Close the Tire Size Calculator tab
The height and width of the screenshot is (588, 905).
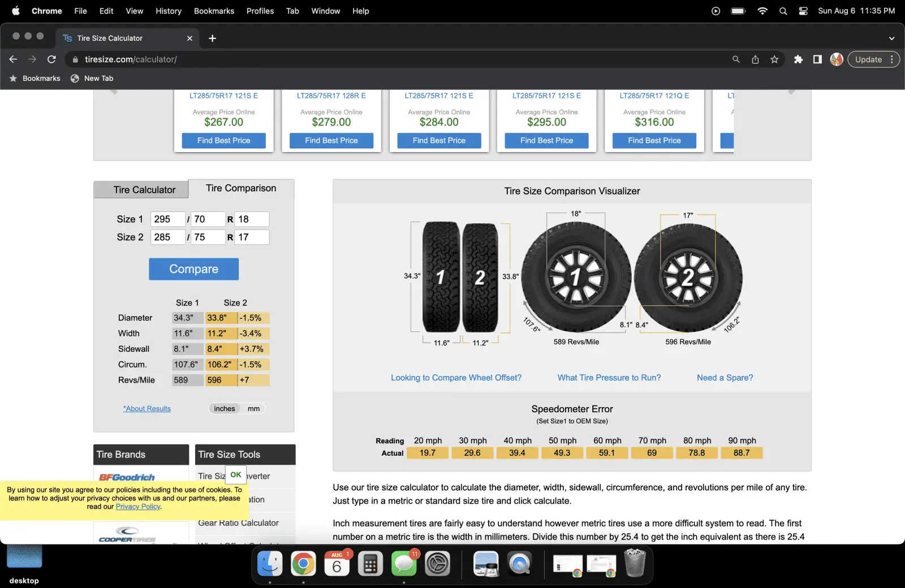(x=189, y=38)
